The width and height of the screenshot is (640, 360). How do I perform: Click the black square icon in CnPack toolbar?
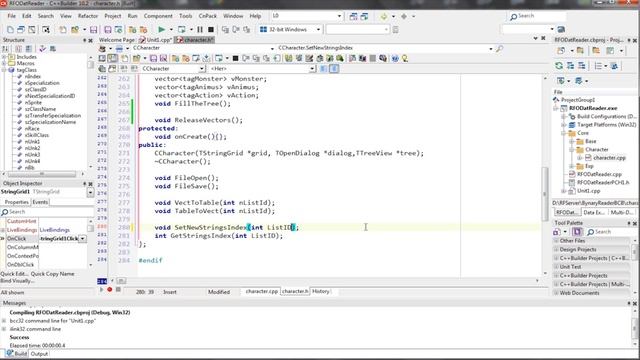pos(236,58)
